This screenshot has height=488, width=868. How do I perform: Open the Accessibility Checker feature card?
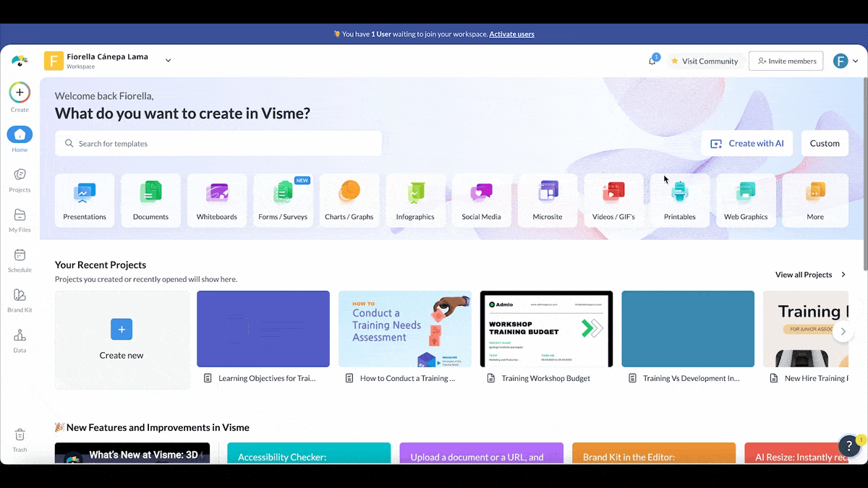click(309, 453)
